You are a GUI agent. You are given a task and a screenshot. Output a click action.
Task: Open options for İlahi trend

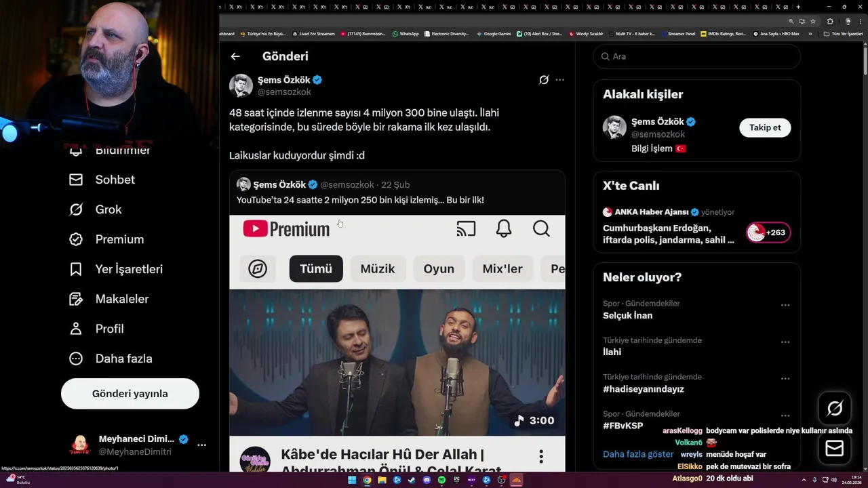(x=785, y=342)
